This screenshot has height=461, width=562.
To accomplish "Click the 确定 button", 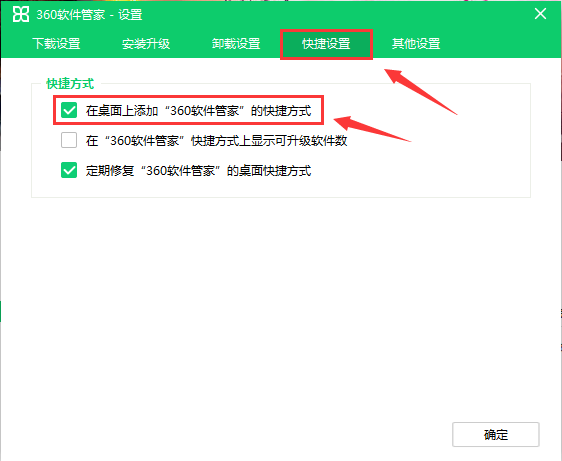I will point(496,434).
